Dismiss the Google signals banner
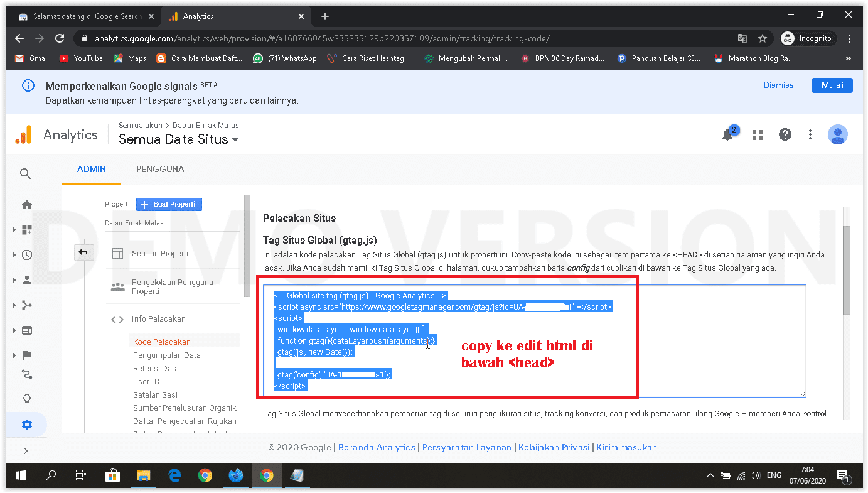The width and height of the screenshot is (868, 493). click(778, 85)
